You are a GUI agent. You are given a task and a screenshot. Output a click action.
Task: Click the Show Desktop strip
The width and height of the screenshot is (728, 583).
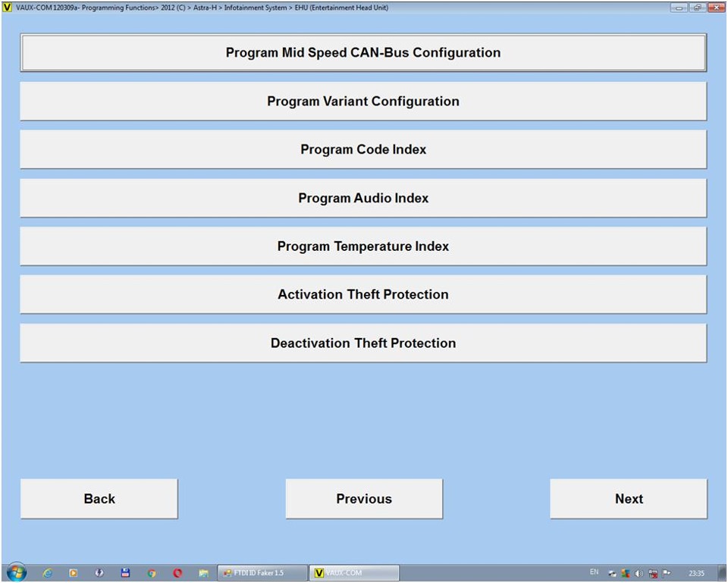point(722,573)
